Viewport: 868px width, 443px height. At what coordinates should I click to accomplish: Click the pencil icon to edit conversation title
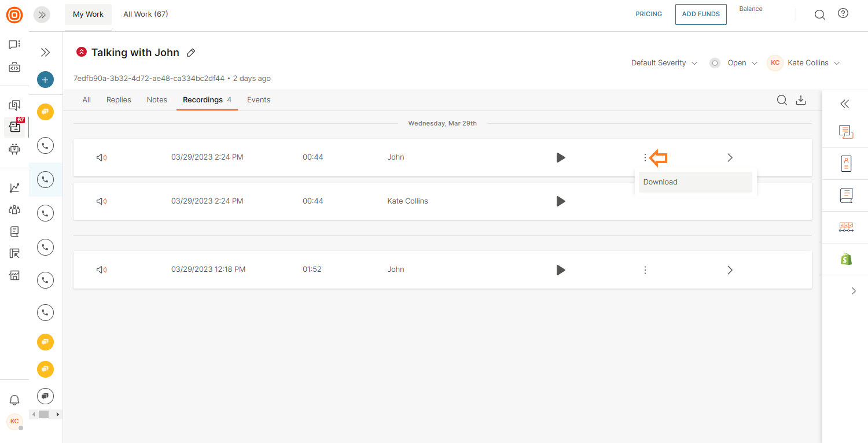191,53
